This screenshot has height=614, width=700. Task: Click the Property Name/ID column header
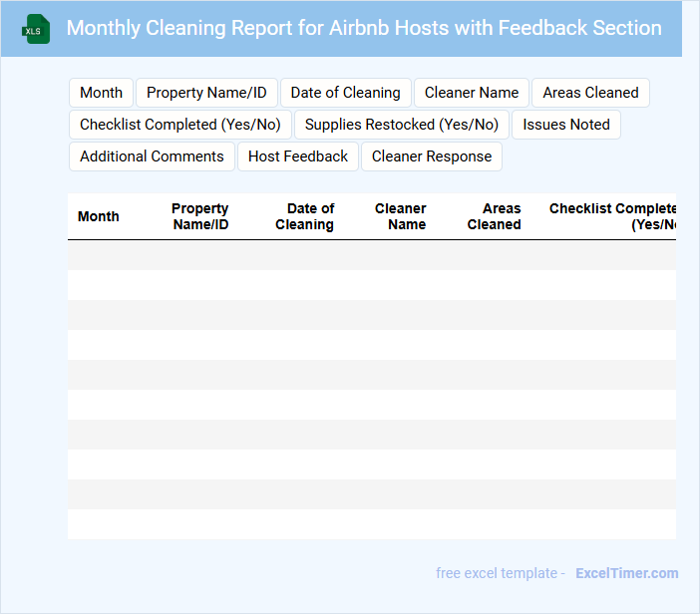(x=200, y=216)
